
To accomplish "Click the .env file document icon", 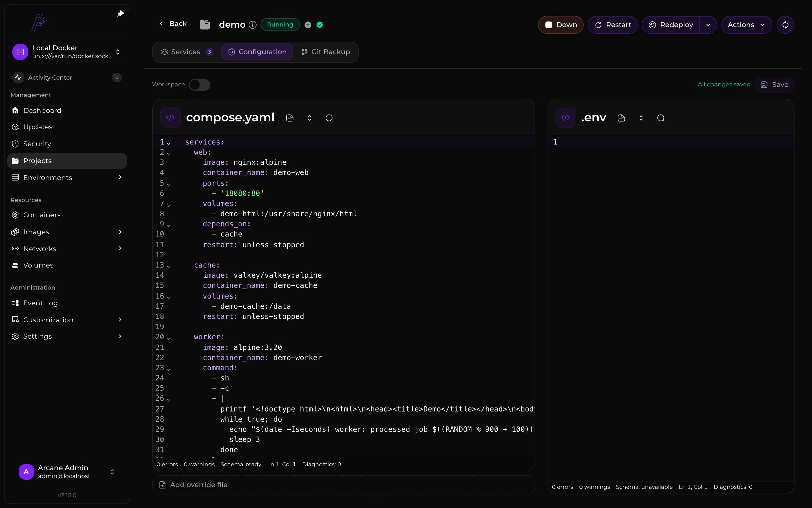I will [x=621, y=118].
